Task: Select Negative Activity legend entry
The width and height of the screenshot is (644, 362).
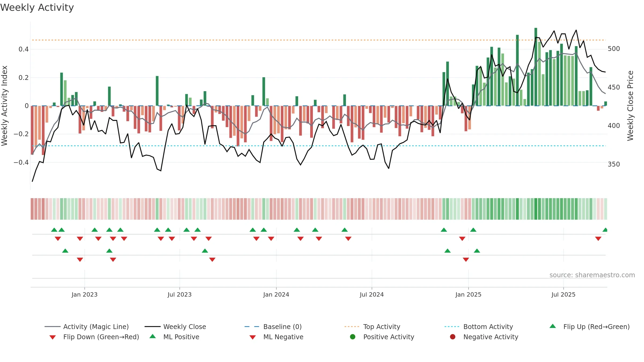Action: (484, 337)
